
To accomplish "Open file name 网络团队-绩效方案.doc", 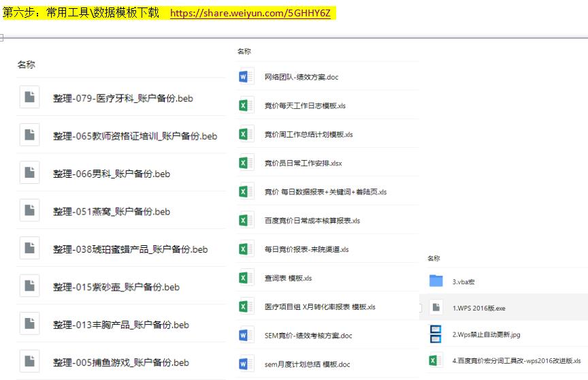I will tap(301, 77).
